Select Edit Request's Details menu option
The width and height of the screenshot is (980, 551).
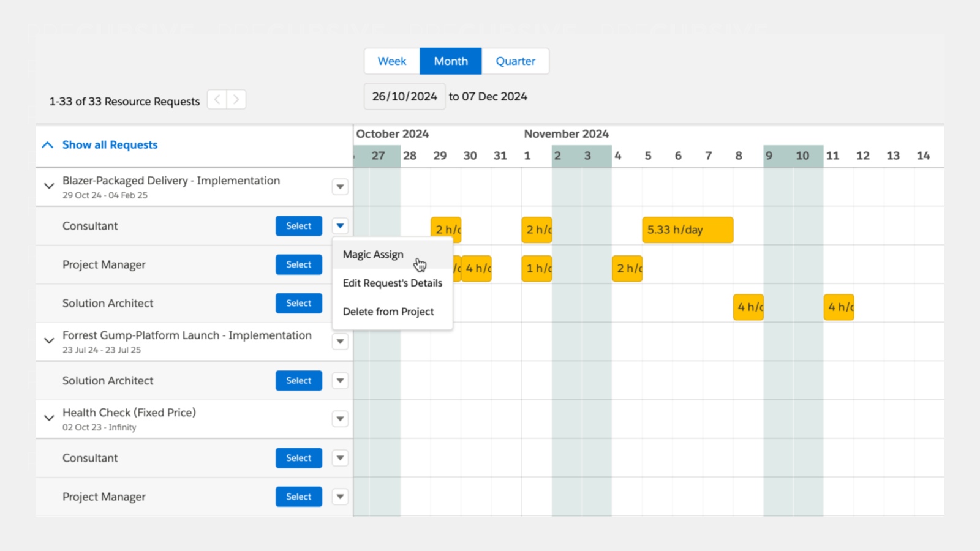pos(393,283)
